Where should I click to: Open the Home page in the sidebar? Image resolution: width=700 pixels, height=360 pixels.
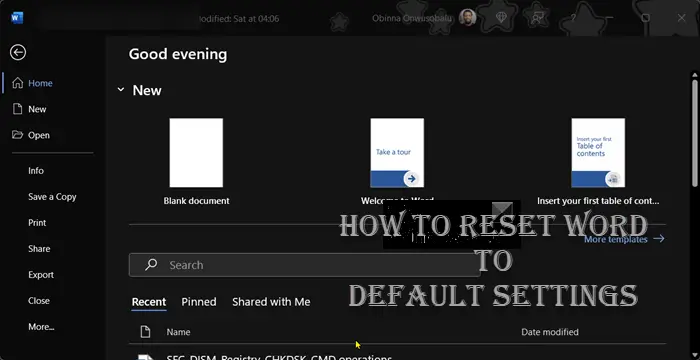[x=40, y=83]
